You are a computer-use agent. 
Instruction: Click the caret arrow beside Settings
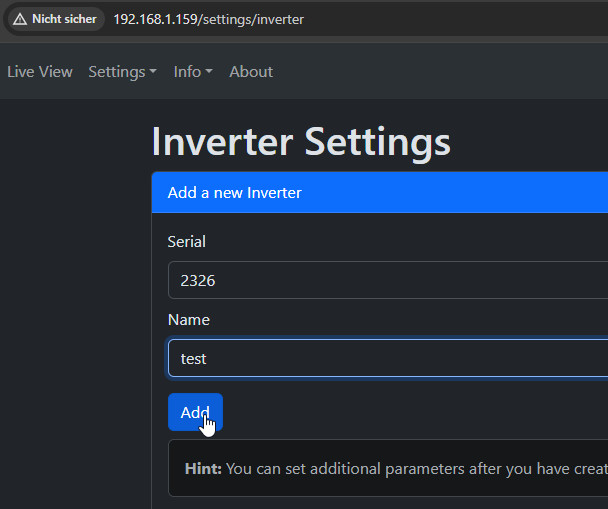click(153, 73)
